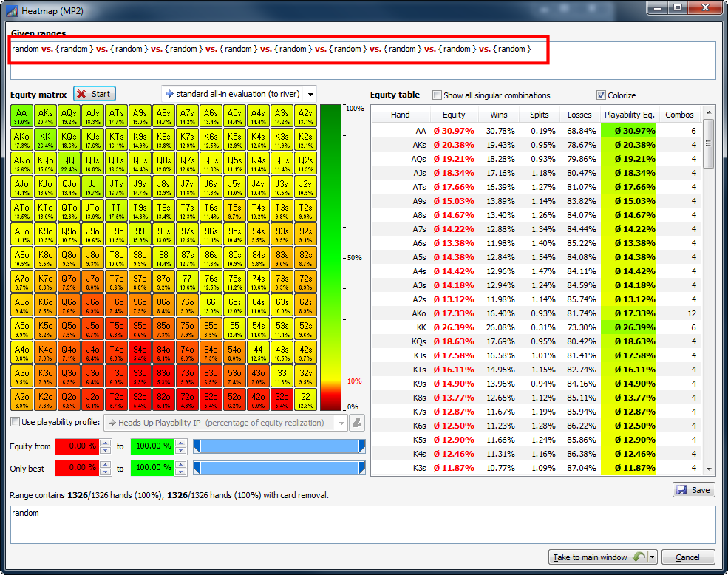Select the 94o cell in the equity matrix
The image size is (728, 575).
tap(140, 353)
